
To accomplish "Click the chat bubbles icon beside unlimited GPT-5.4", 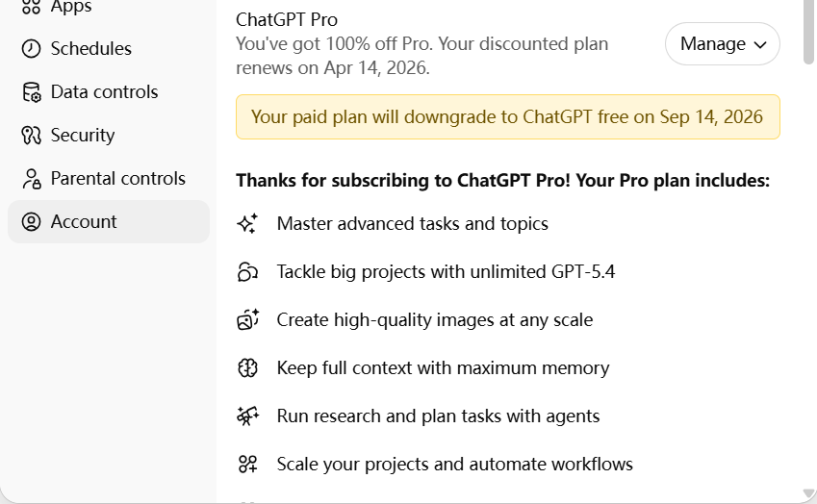I will (x=247, y=272).
